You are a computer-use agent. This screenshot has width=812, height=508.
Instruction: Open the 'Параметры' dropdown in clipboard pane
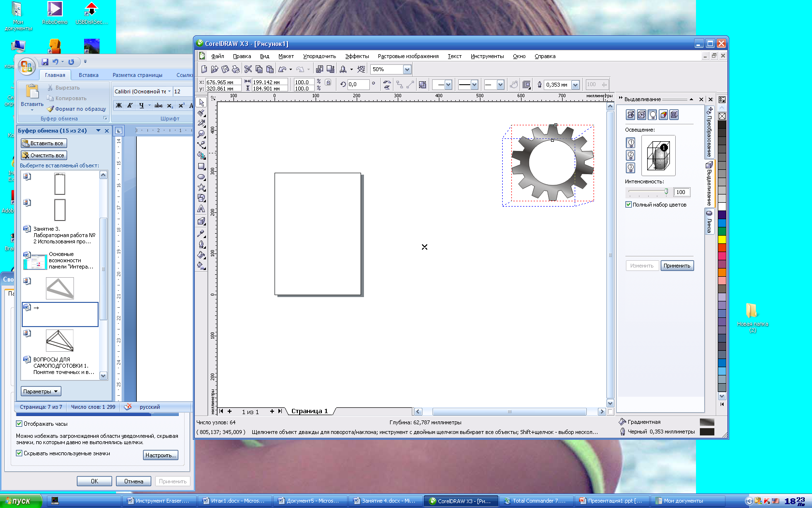pyautogui.click(x=41, y=391)
